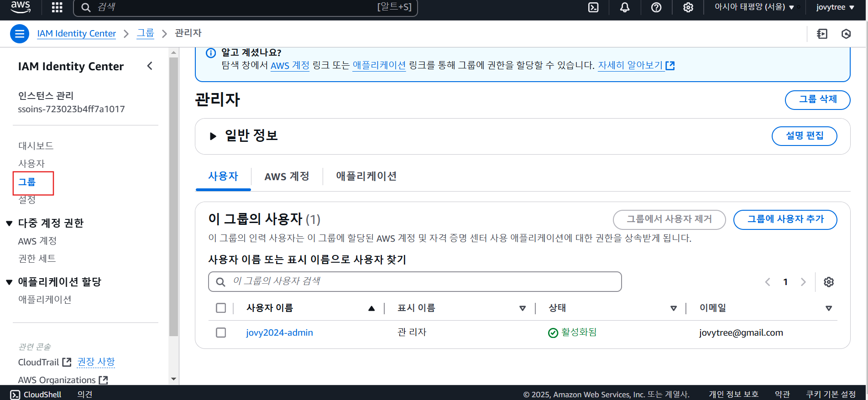The height and width of the screenshot is (400, 868).
Task: Open the region selector 아시아 태평양 (서울)
Action: click(x=754, y=7)
